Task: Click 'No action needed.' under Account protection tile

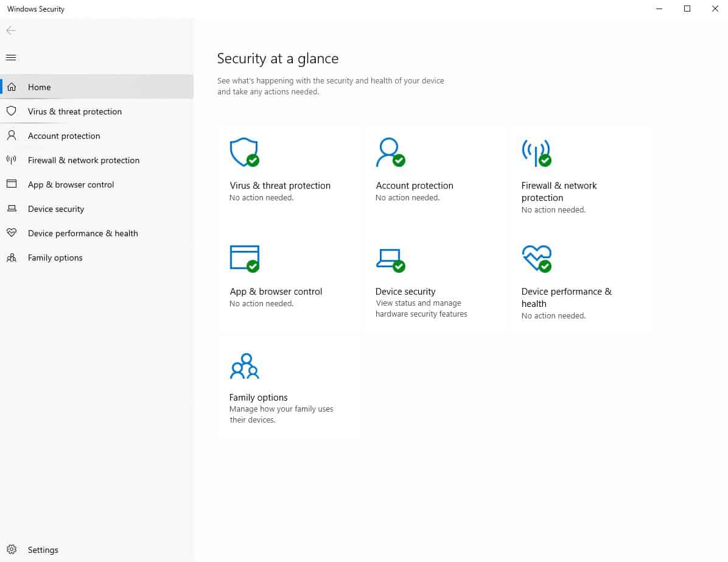Action: [x=407, y=197]
